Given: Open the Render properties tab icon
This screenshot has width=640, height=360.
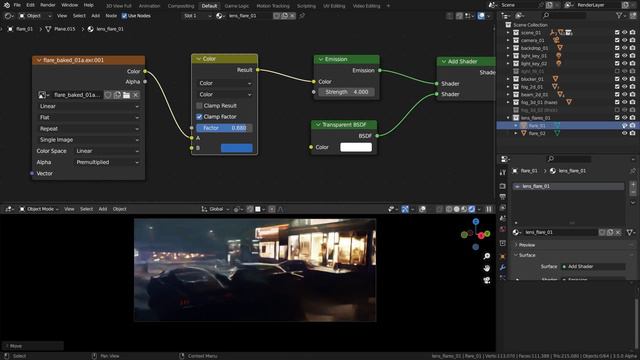Looking at the screenshot, I should [502, 186].
